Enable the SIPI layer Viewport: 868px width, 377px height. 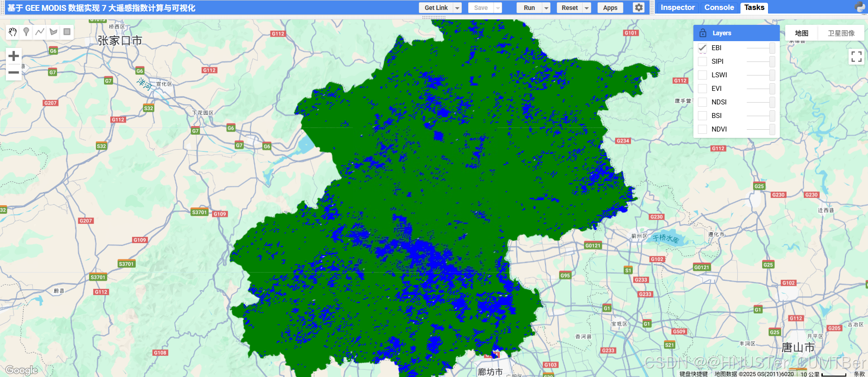point(702,61)
